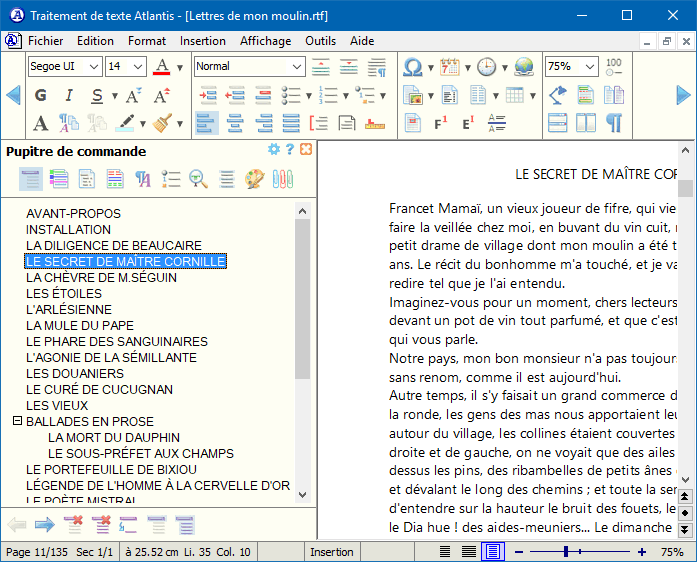
Task: Open the Outils menu
Action: [x=320, y=41]
